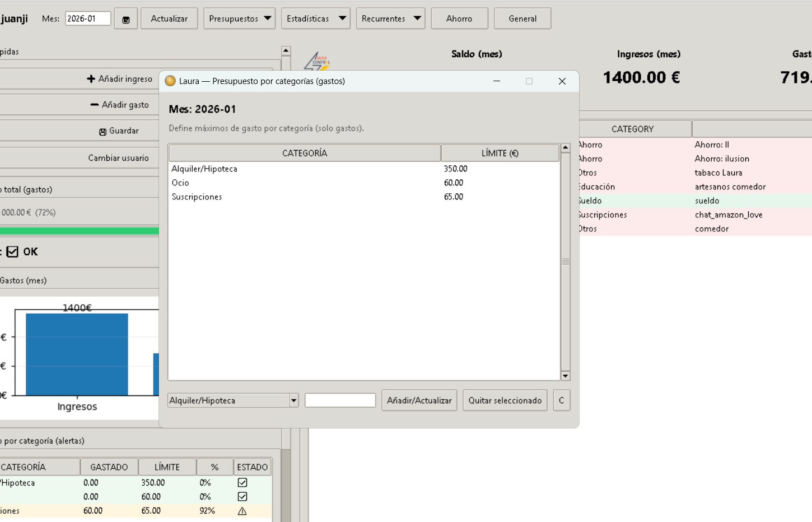Click Guardar with the disk icon
The width and height of the screenshot is (812, 522).
tap(119, 131)
